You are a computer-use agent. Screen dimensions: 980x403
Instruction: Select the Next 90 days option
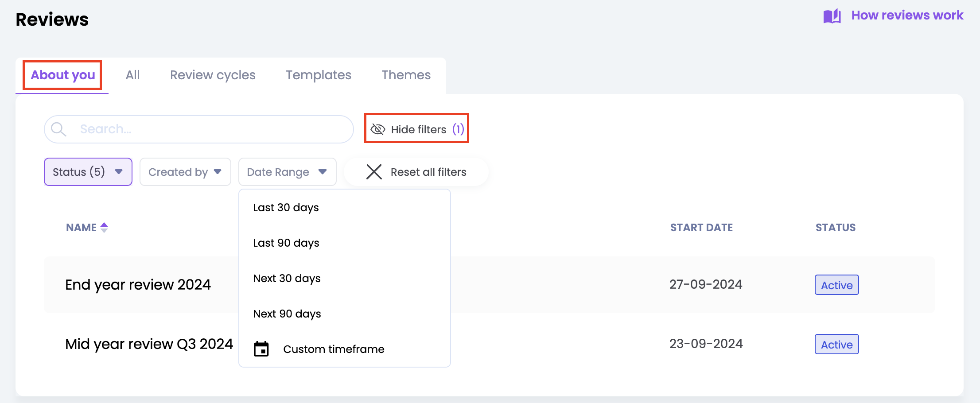pos(287,314)
